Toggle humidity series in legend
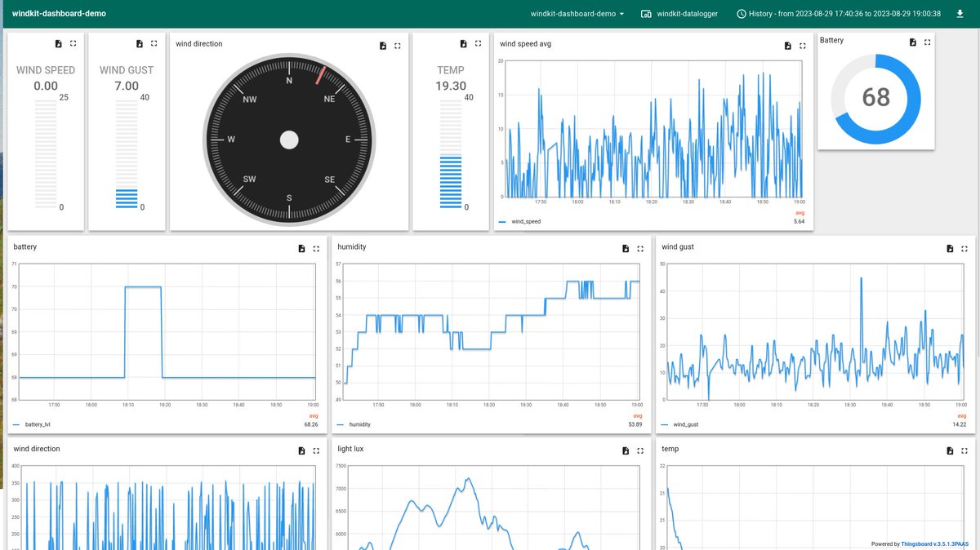The image size is (980, 550). click(360, 424)
